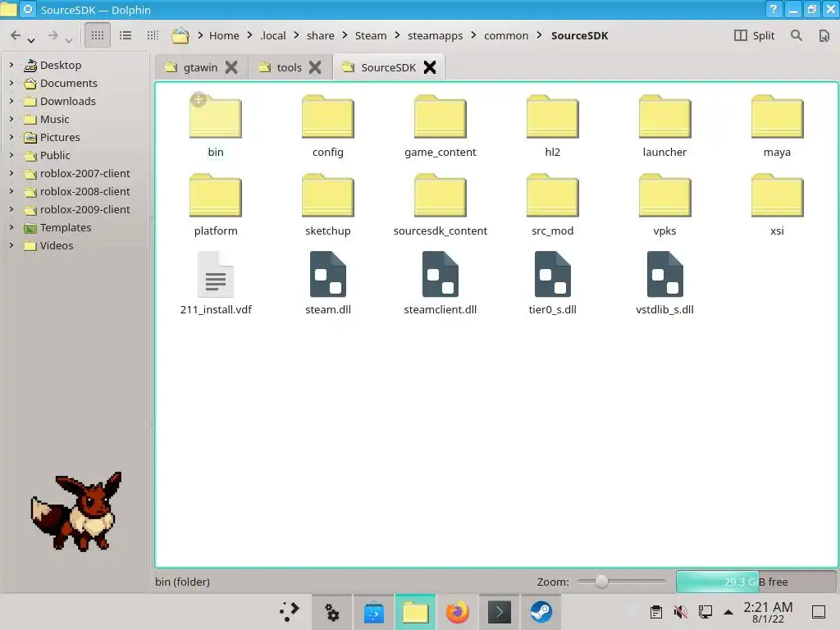Select the 211_install.vdf file icon

tap(216, 274)
